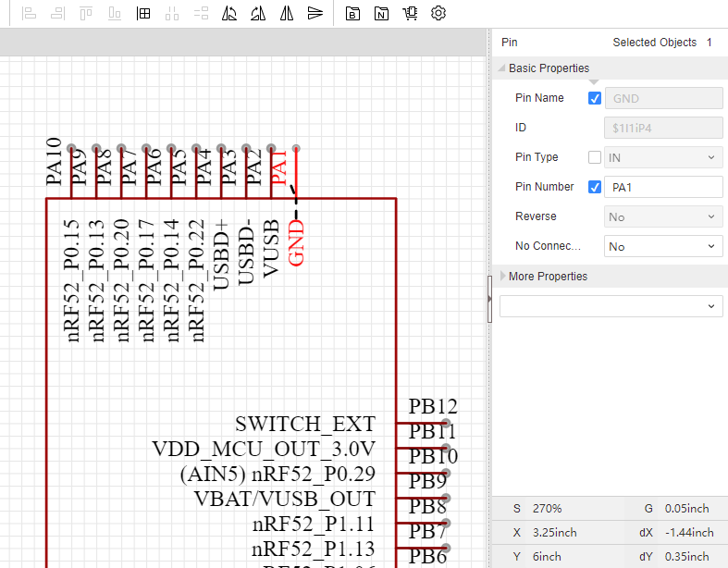Open the Reverse dropdown

click(663, 216)
